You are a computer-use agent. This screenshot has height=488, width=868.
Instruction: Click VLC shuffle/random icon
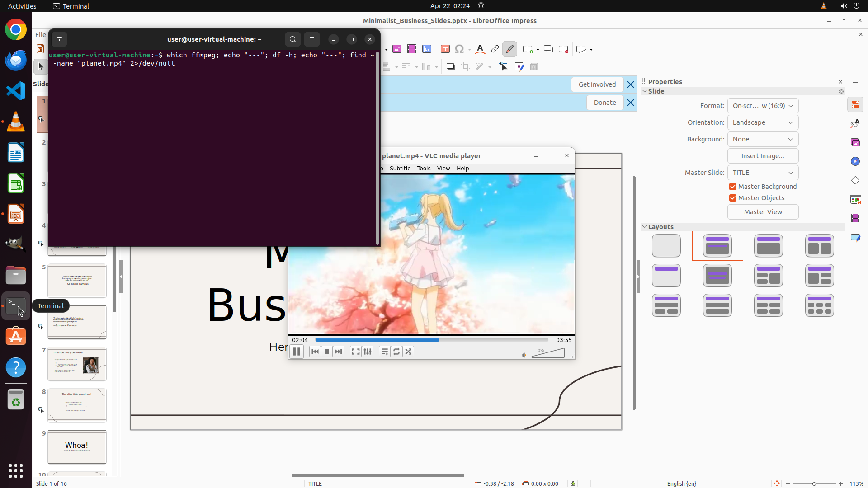(x=408, y=352)
